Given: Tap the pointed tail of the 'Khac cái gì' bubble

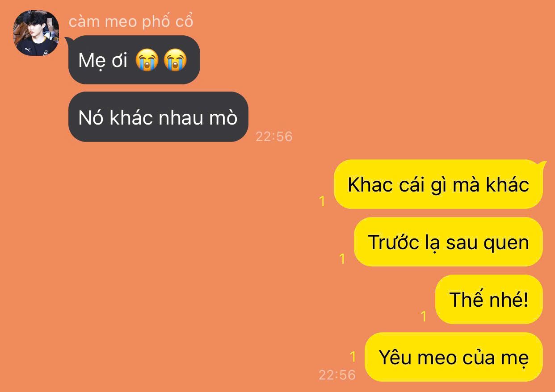Looking at the screenshot, I should (542, 165).
